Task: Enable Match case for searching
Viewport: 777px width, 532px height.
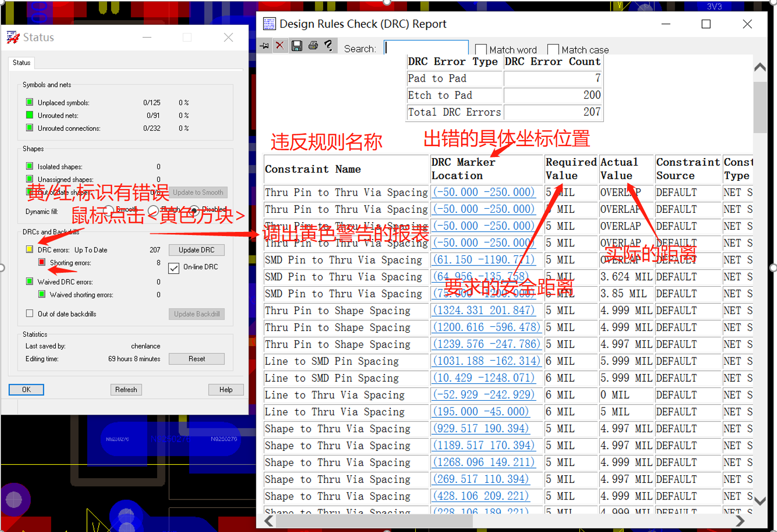Action: click(x=553, y=49)
